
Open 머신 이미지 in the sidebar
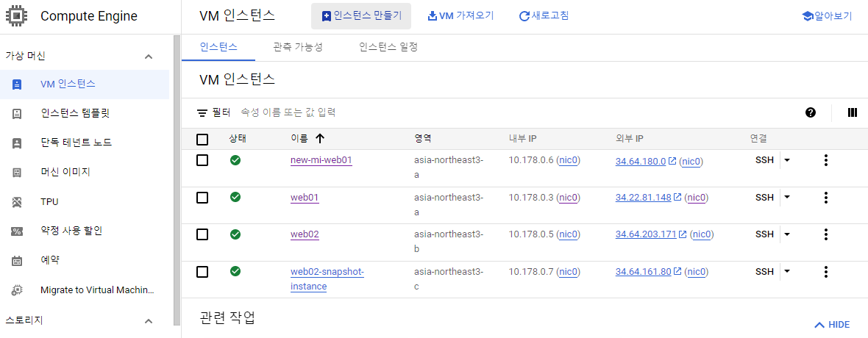pos(65,172)
